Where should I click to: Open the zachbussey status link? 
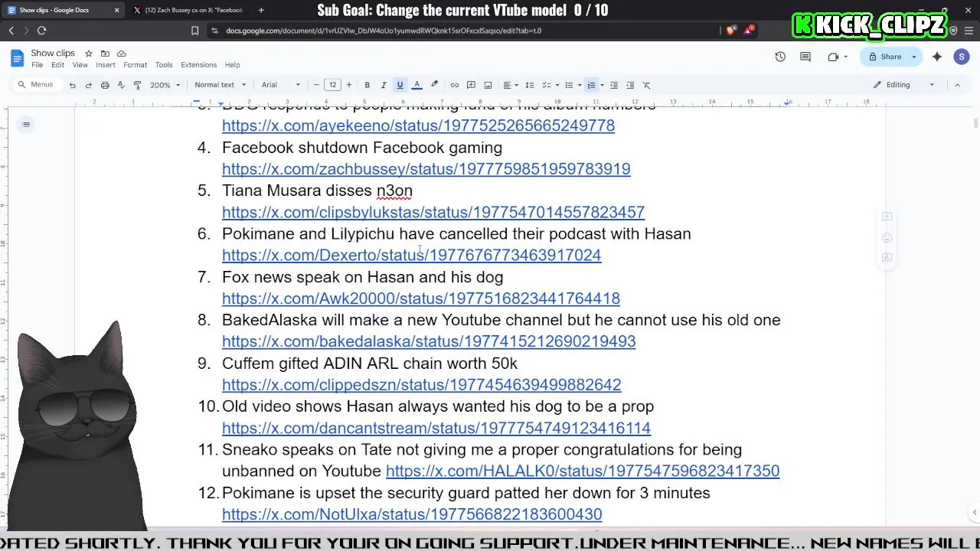click(426, 169)
